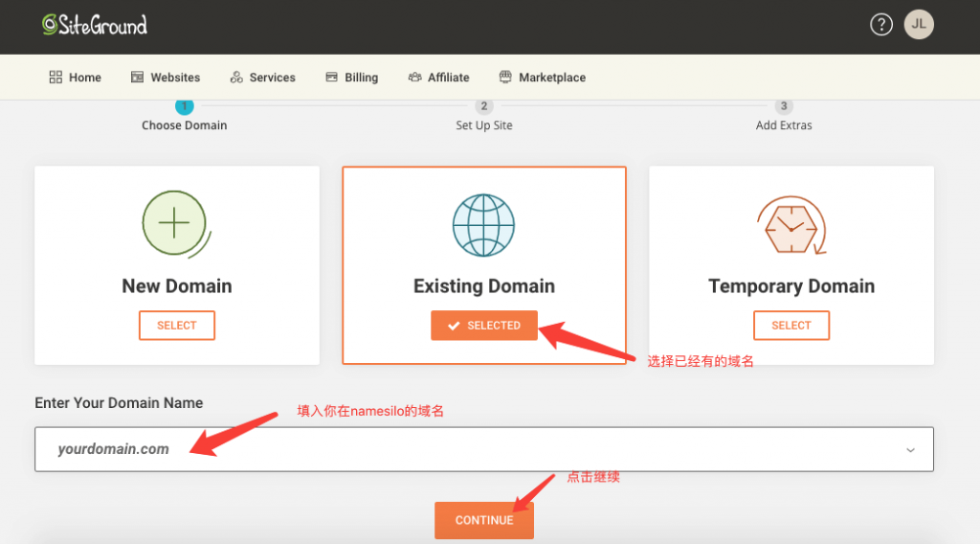Click the Set Up Site step label

point(483,125)
